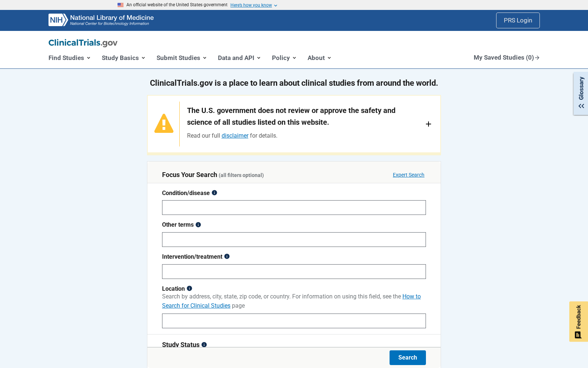This screenshot has width=588, height=368.
Task: Expand the disclaimer with the plus icon
Action: tap(428, 124)
